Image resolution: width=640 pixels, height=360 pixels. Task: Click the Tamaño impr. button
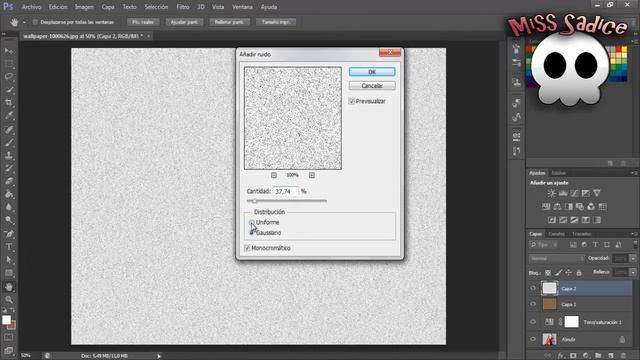tap(276, 22)
